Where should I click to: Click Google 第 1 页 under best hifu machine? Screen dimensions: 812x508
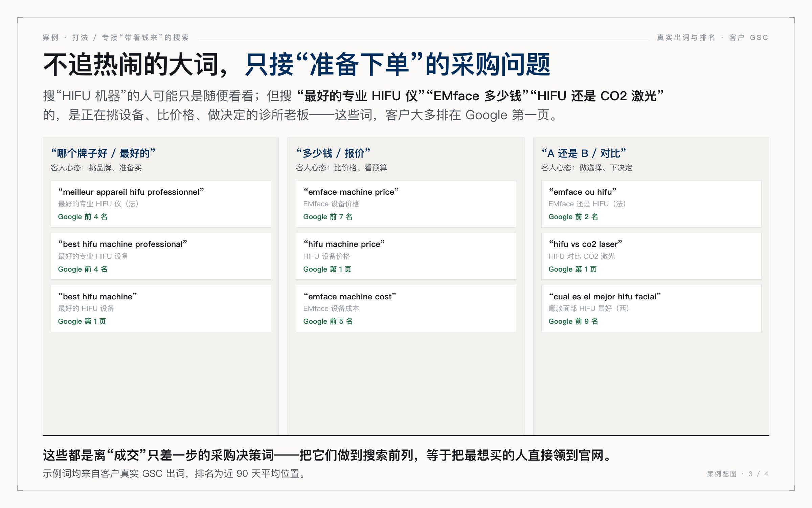coord(82,321)
